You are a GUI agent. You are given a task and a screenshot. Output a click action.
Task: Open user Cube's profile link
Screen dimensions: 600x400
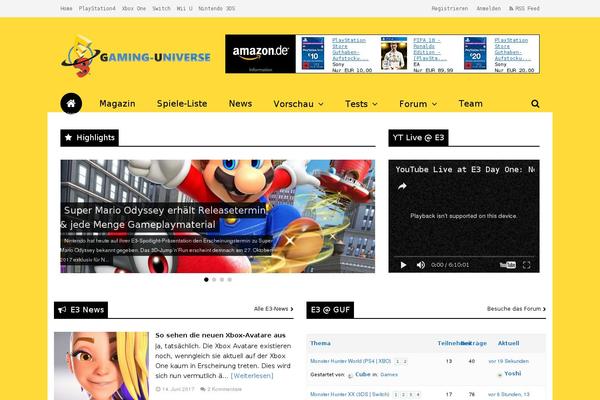[363, 374]
